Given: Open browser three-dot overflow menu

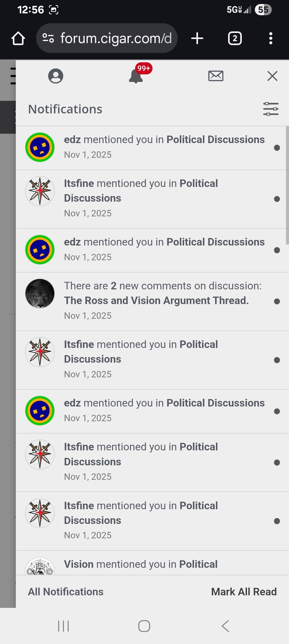Looking at the screenshot, I should click(271, 39).
